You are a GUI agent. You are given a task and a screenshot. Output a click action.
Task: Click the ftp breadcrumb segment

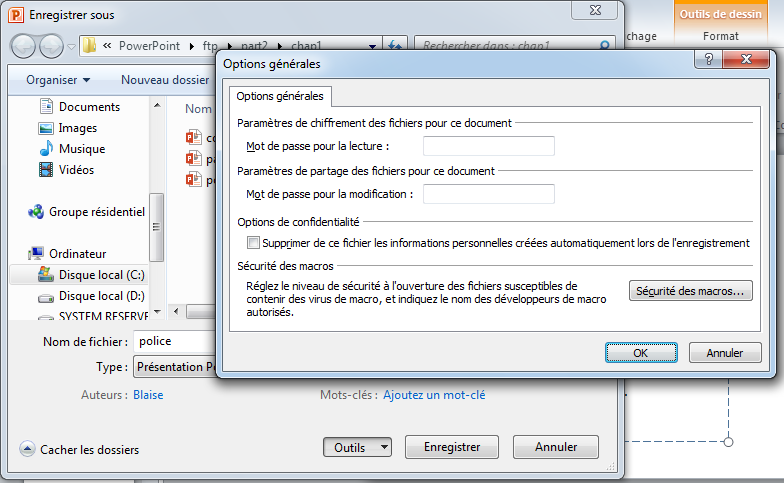click(x=210, y=46)
